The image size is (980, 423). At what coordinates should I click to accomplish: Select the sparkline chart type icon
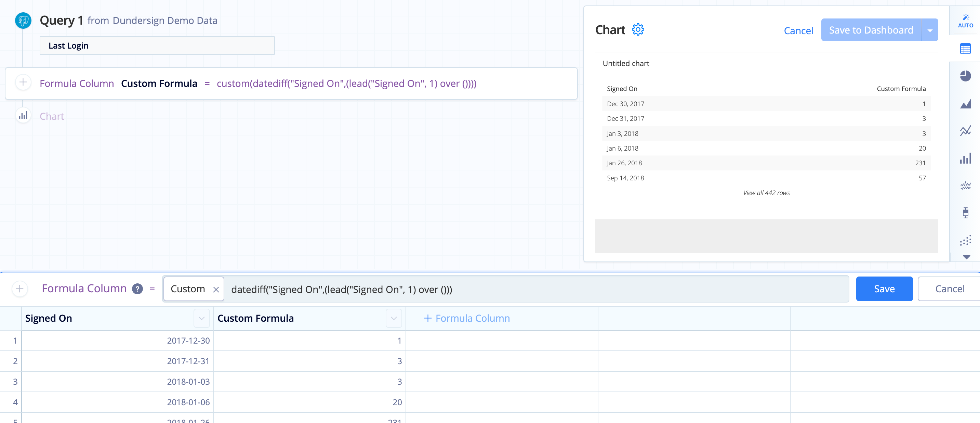(965, 185)
